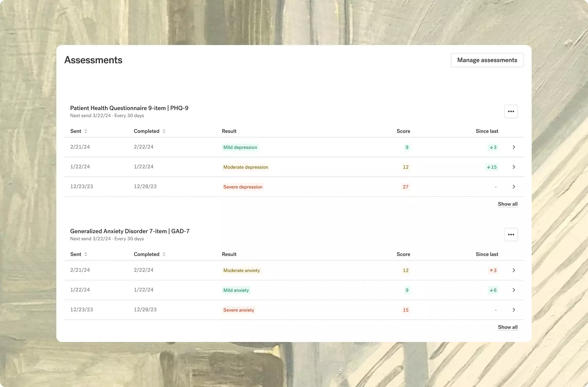Viewport: 588px width, 387px height.
Task: Open PHQ-9 three-dot options menu
Action: pos(511,112)
